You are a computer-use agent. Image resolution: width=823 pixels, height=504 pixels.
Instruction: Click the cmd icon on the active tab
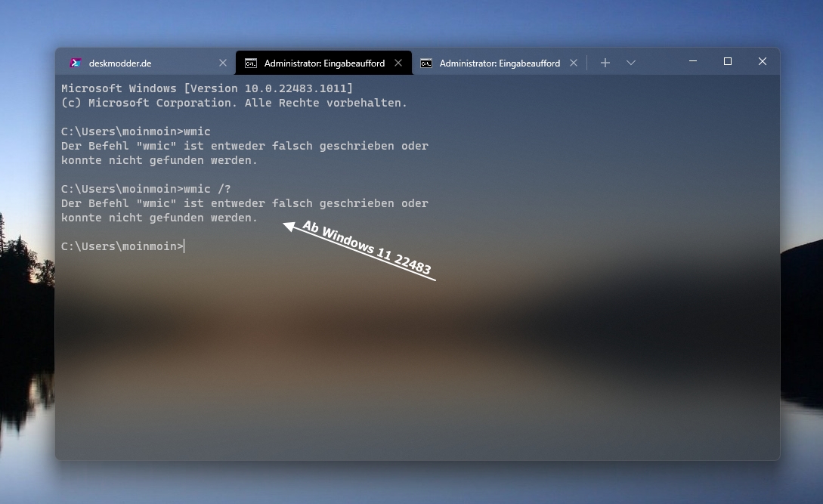pos(251,63)
